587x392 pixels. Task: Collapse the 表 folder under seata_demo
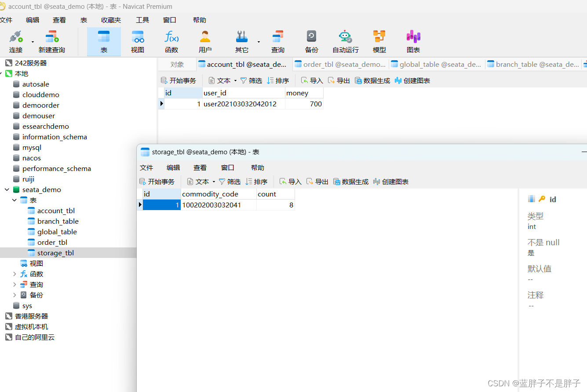15,200
